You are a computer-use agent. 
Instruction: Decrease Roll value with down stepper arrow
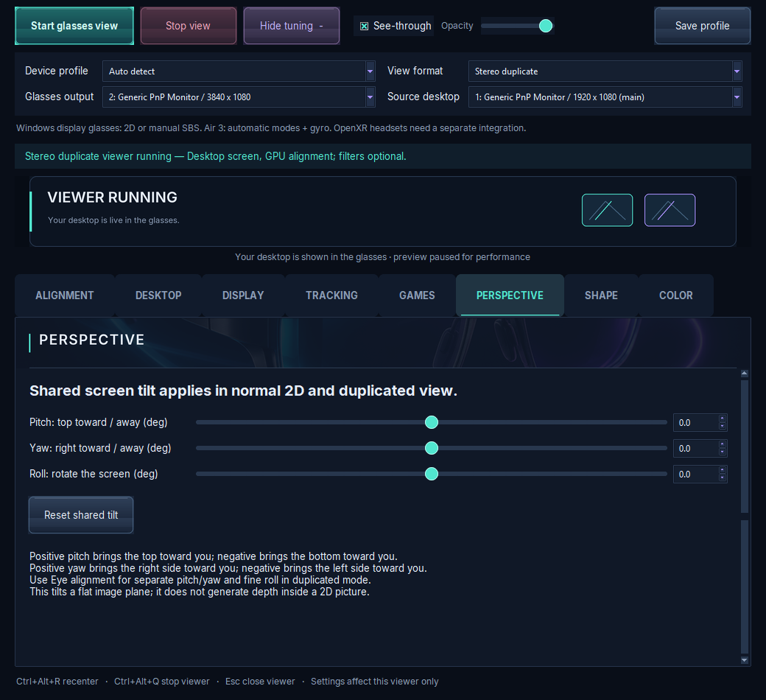pyautogui.click(x=723, y=478)
